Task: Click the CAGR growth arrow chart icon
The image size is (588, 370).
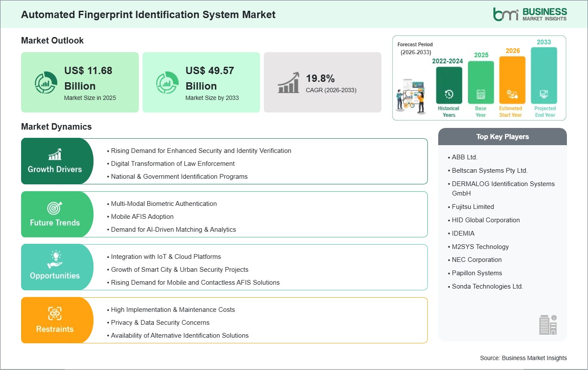Action: coord(289,83)
